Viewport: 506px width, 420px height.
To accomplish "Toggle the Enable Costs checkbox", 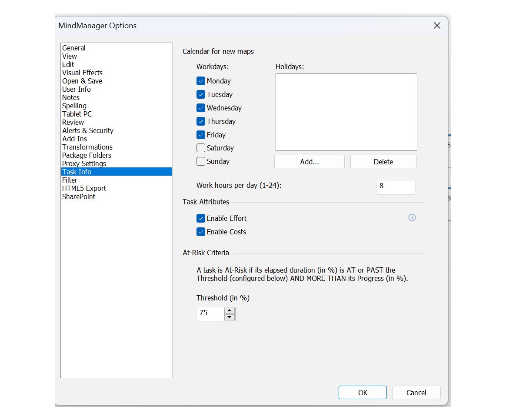I will [201, 232].
